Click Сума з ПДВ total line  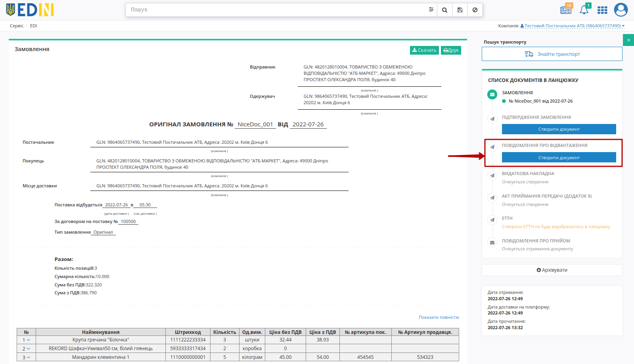click(x=75, y=293)
